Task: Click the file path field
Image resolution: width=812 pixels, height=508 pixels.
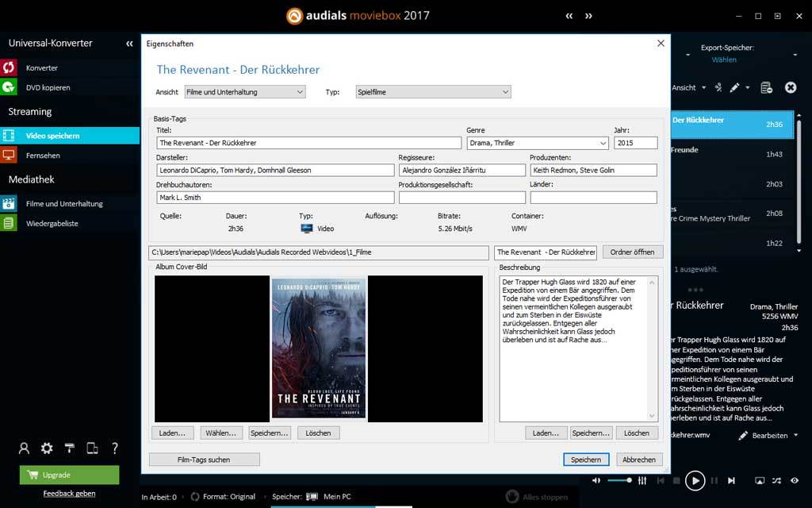Action: click(319, 252)
